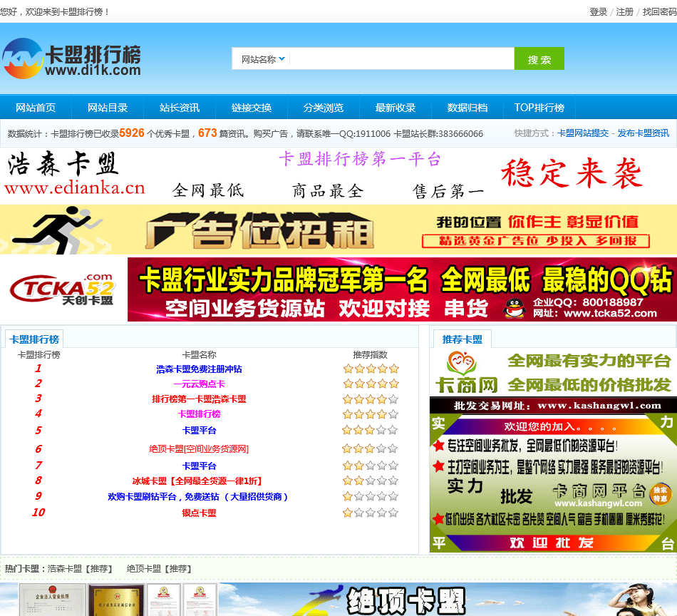Focus the site search text field

401,58
